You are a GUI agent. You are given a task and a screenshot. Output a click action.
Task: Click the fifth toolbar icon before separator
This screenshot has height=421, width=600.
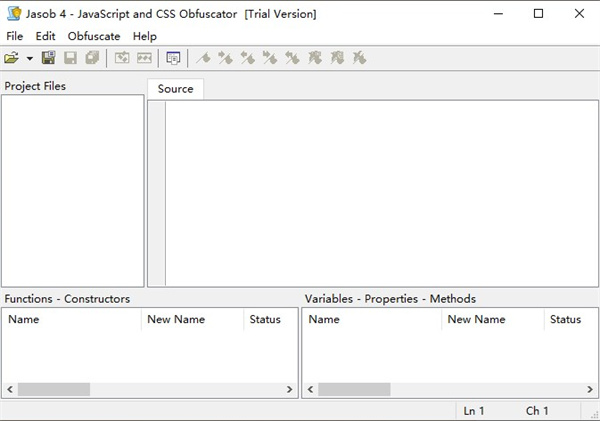(x=122, y=58)
